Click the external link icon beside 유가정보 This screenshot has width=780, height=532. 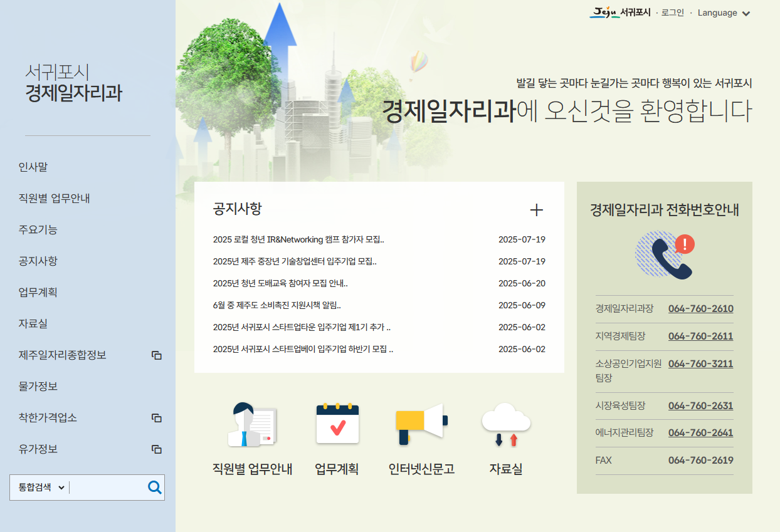point(155,449)
